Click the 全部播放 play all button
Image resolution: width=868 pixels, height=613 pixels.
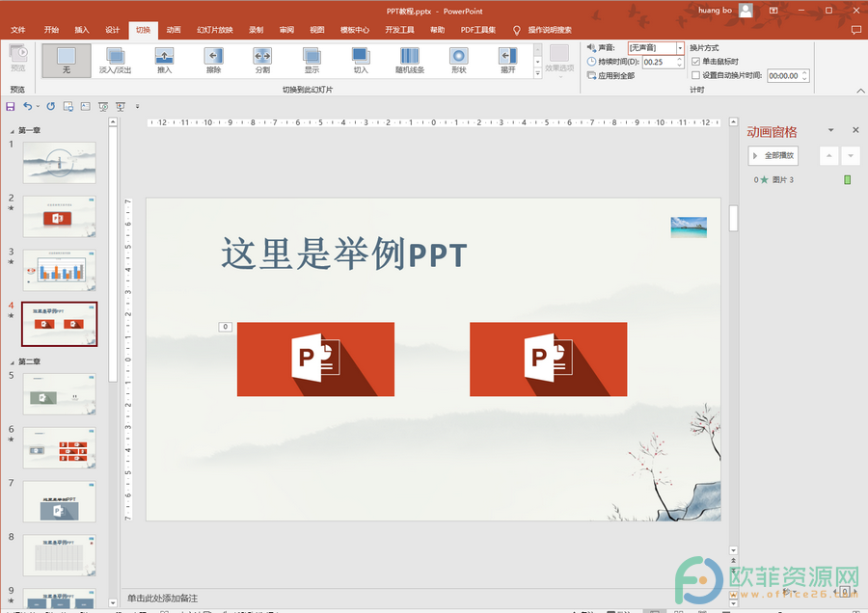click(773, 156)
